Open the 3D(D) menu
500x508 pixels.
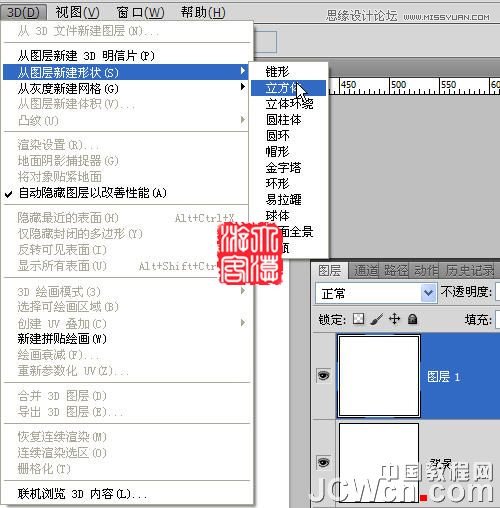click(23, 13)
